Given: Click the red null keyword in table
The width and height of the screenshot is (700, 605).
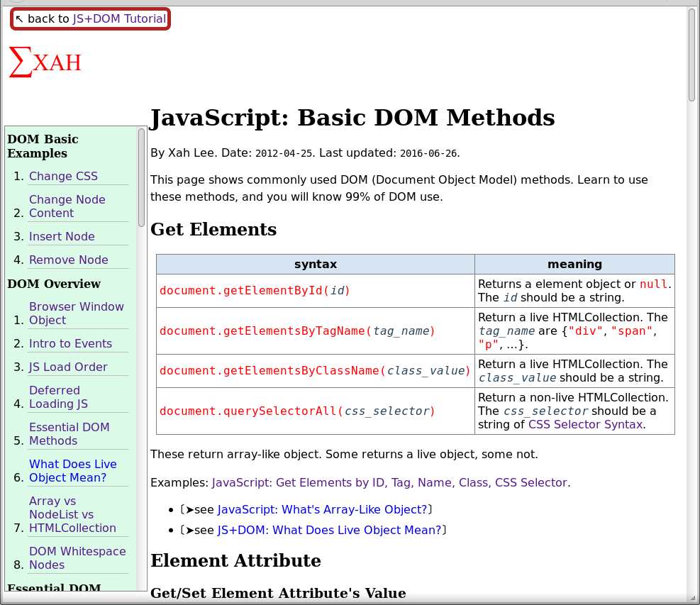Looking at the screenshot, I should (654, 284).
